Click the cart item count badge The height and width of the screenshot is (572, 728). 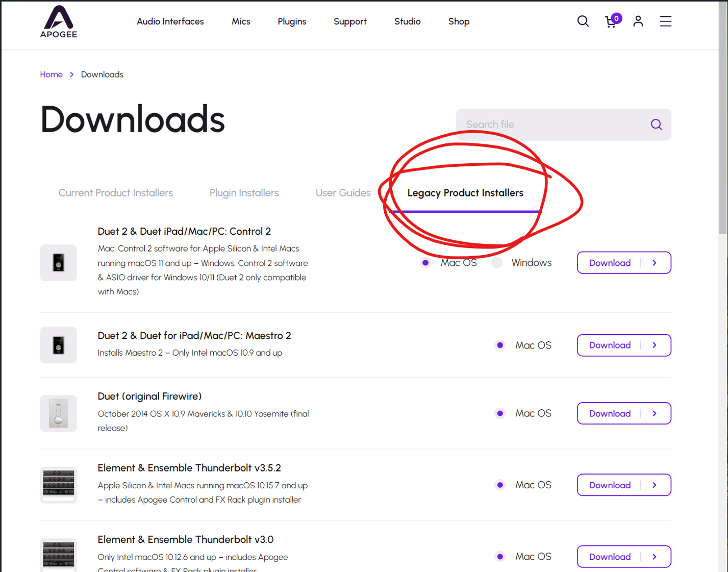616,17
